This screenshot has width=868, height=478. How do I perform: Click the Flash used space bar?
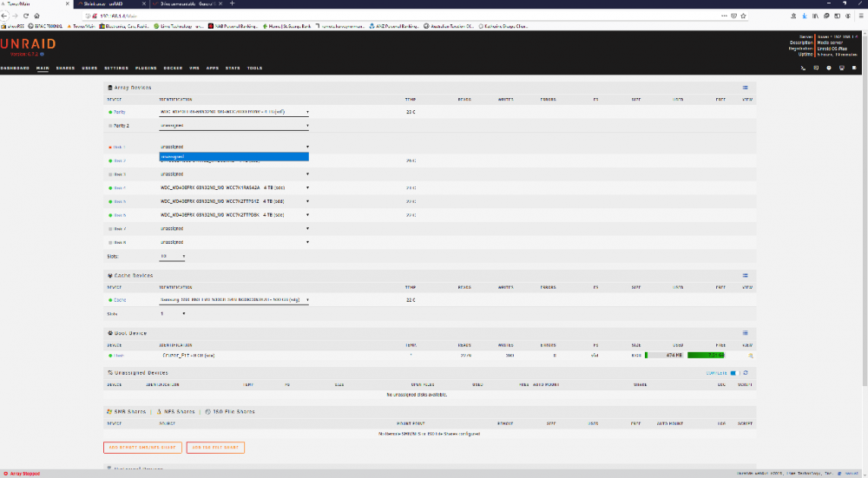664,355
